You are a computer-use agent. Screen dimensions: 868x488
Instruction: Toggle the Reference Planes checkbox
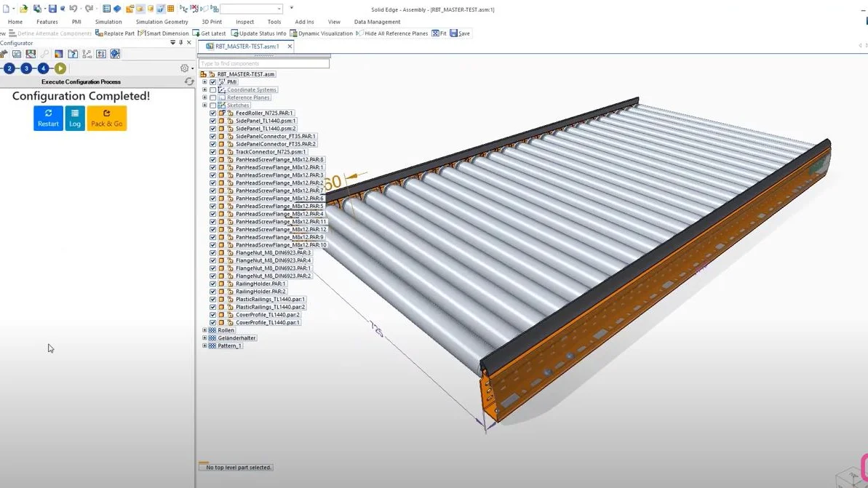click(213, 97)
